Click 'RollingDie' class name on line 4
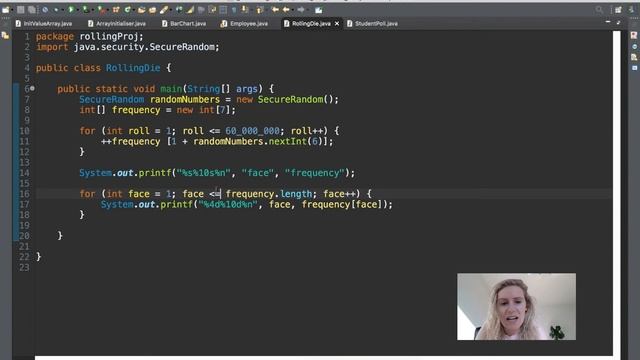Image resolution: width=640 pixels, height=360 pixels. [x=133, y=68]
